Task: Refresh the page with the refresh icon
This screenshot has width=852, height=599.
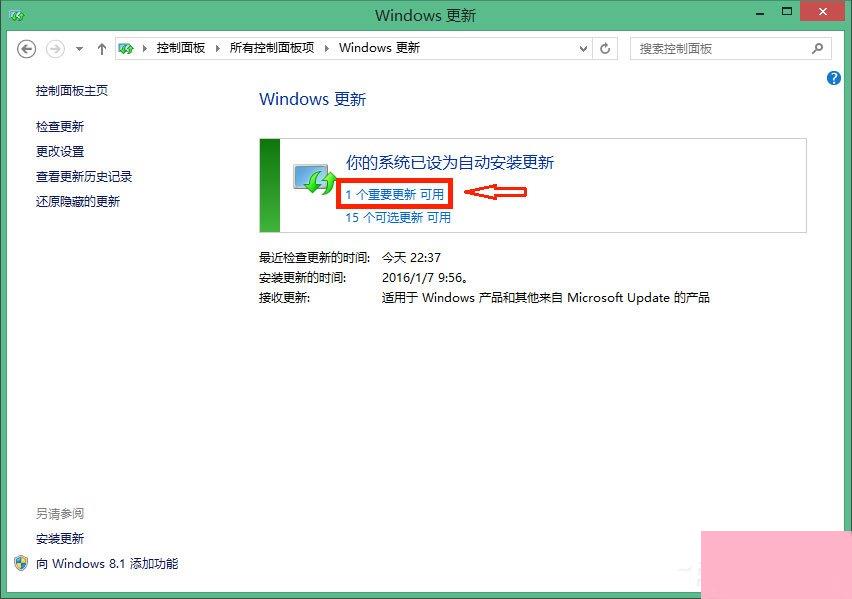Action: (605, 49)
